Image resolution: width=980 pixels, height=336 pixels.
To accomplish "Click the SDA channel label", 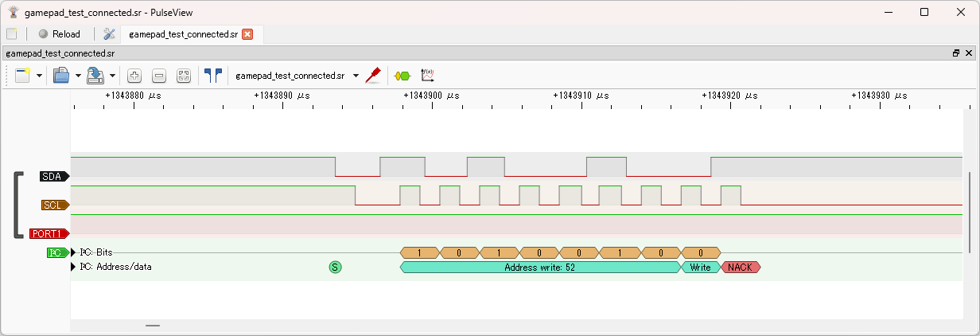I will (54, 177).
